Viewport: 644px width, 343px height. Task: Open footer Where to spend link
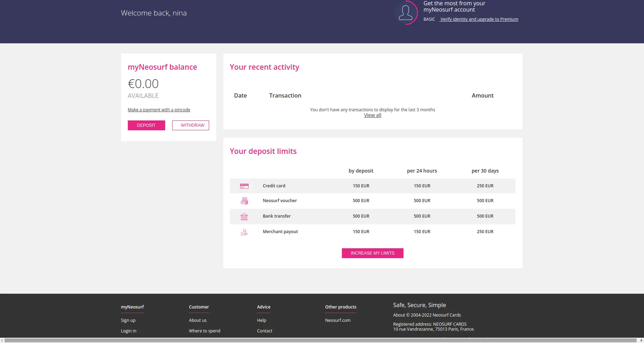pyautogui.click(x=205, y=331)
